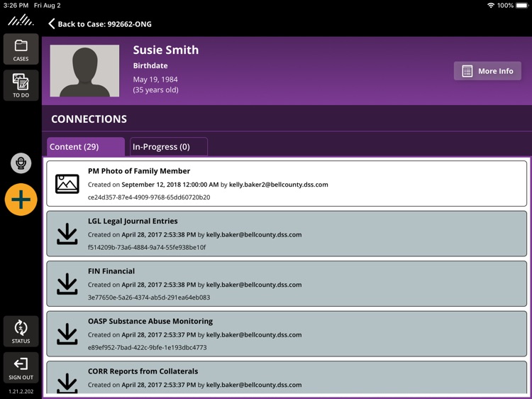The height and width of the screenshot is (399, 532).
Task: Switch to the In-Progress (0) tab
Action: [x=169, y=147]
